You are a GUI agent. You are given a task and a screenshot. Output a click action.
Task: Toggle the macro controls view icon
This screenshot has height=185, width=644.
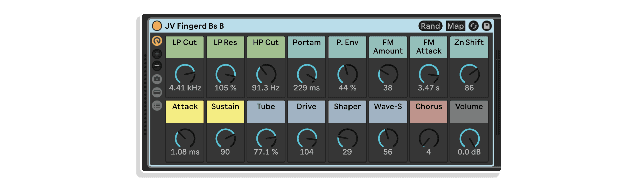pos(157,41)
